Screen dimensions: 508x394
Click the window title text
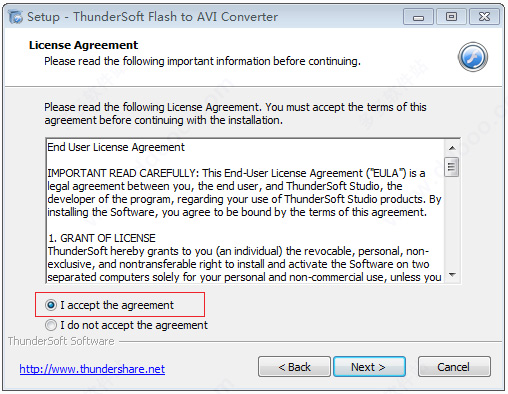[152, 17]
